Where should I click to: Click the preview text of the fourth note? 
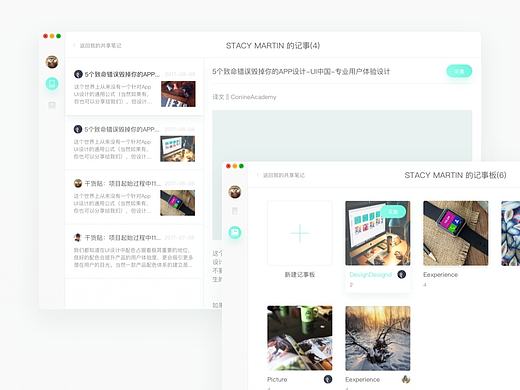pyautogui.click(x=133, y=257)
